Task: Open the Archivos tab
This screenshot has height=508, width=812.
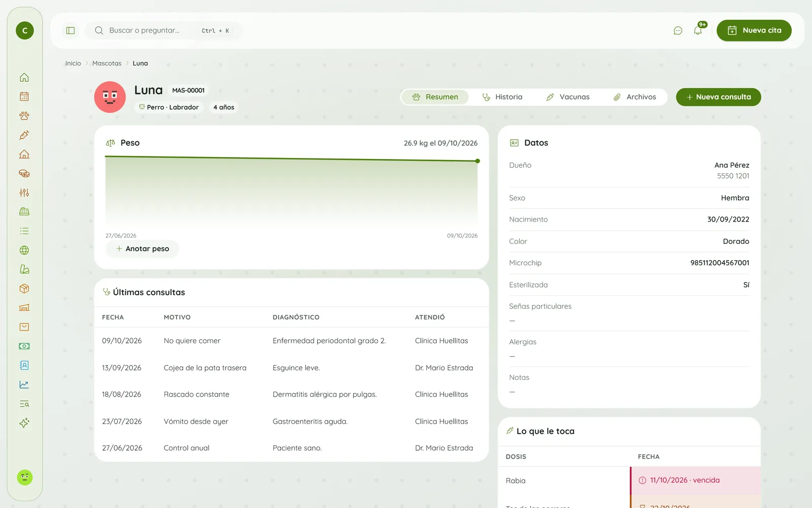Action: point(634,97)
